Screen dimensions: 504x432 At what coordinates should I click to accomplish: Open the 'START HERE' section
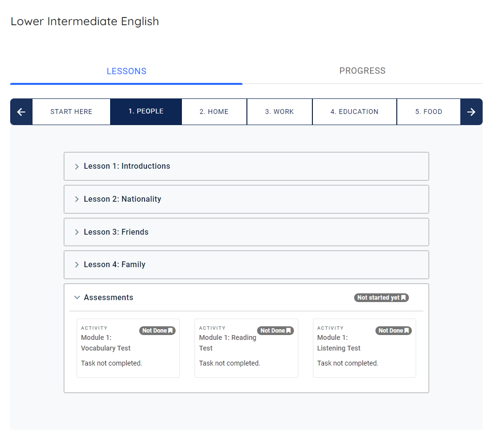(71, 112)
